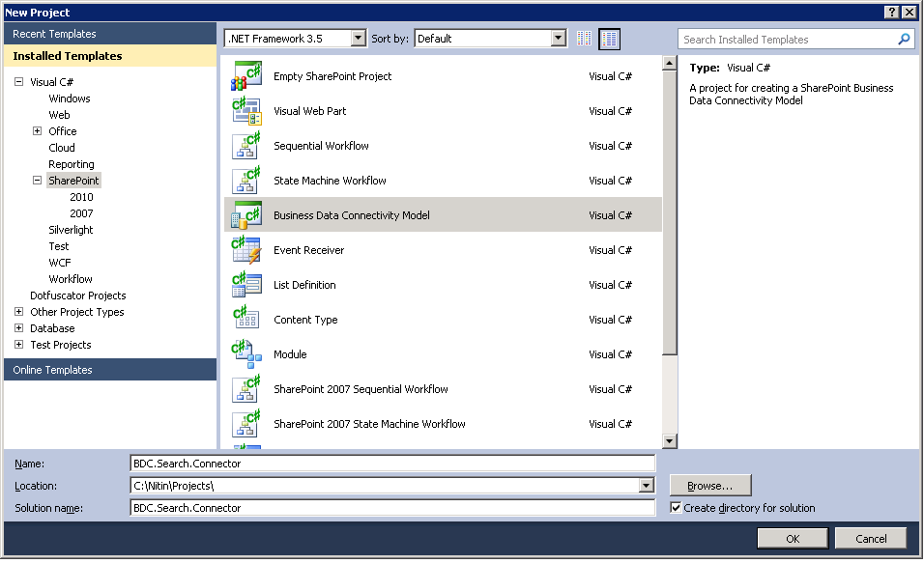The image size is (924, 563).
Task: Select the Module template name
Action: pyautogui.click(x=290, y=354)
